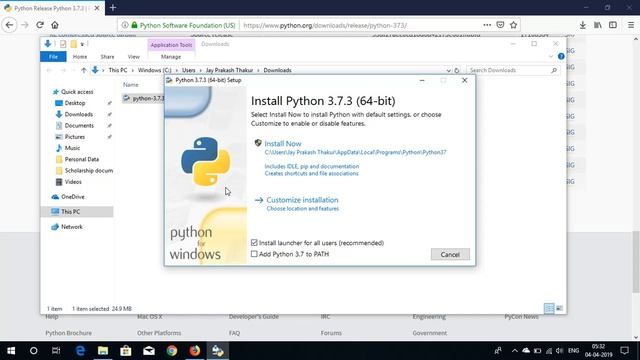Launch Microsoft Edge from taskbar
The height and width of the screenshot is (360, 640).
(x=80, y=351)
